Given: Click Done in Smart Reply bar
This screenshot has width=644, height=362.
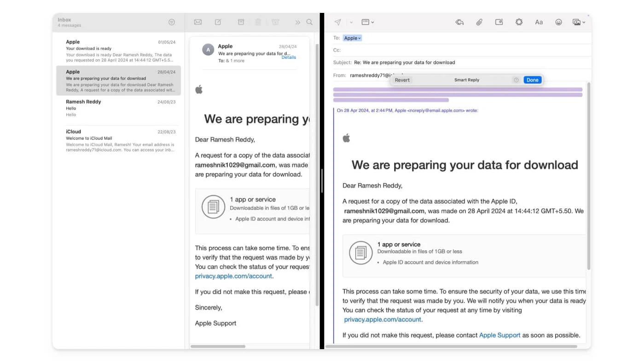Looking at the screenshot, I should [533, 80].
